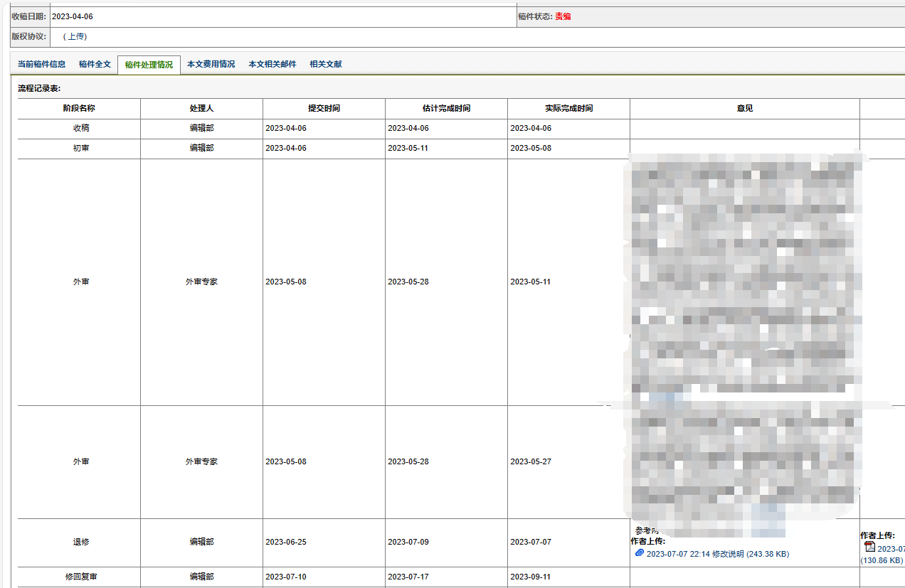Click 初审 row's actual date 2023-05-08

[531, 149]
